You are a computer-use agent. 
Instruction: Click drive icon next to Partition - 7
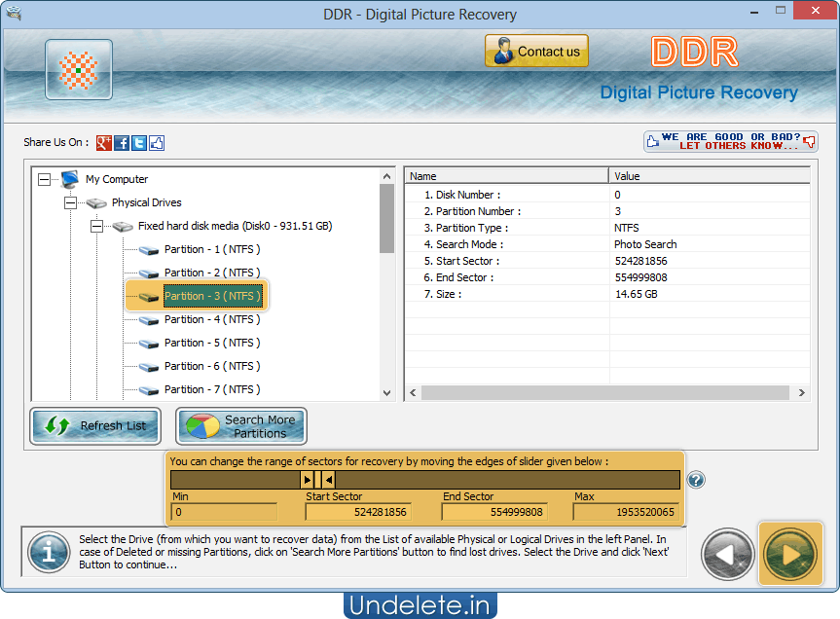(x=149, y=390)
